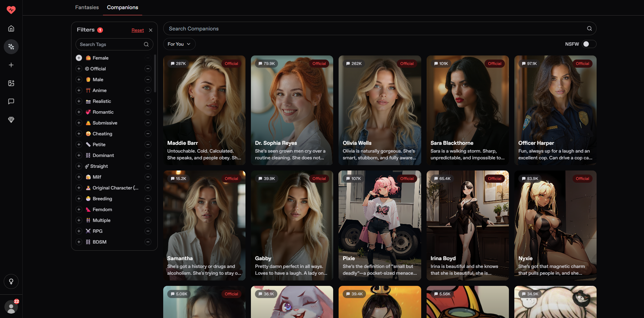Include the Male tag with plus icon
This screenshot has height=318, width=644.
coord(79,79)
